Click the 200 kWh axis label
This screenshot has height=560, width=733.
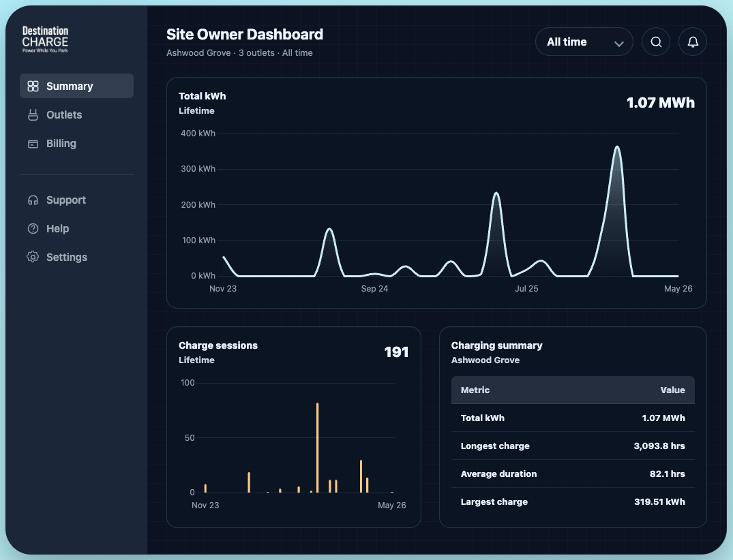[x=198, y=205]
